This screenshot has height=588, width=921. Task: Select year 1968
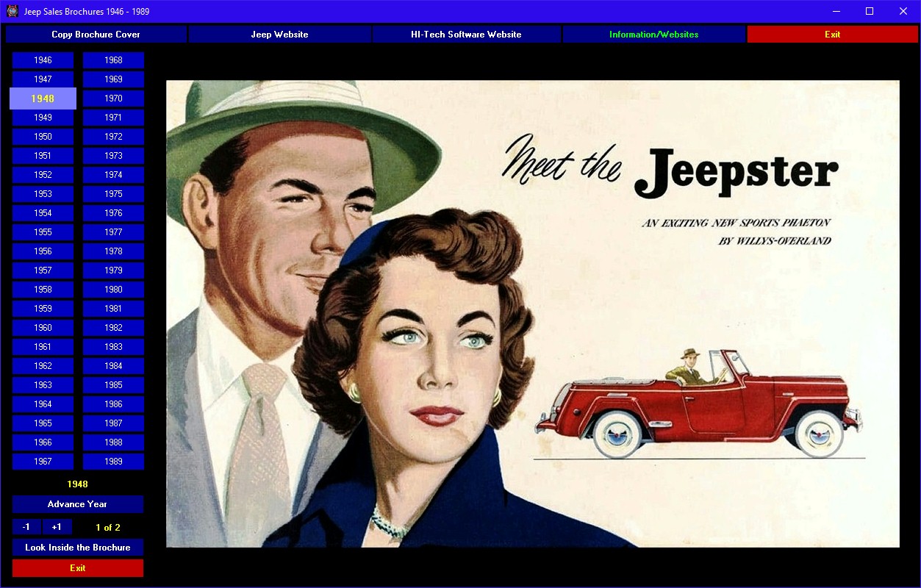pos(113,60)
